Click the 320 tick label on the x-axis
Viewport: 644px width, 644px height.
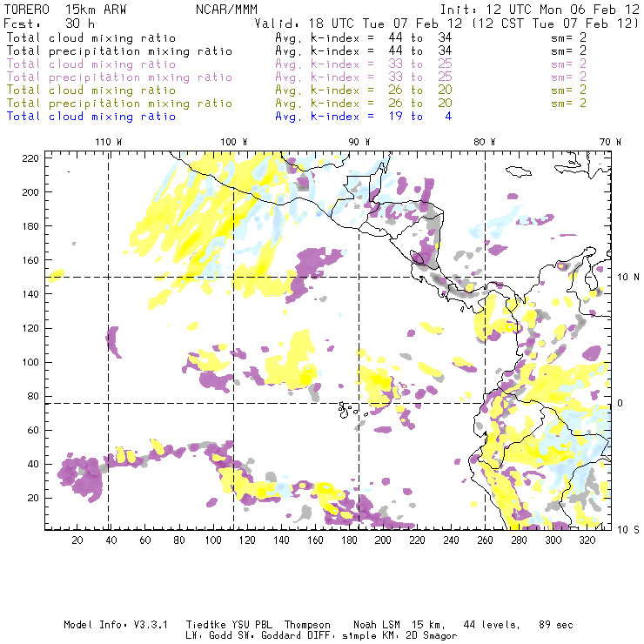click(x=587, y=540)
